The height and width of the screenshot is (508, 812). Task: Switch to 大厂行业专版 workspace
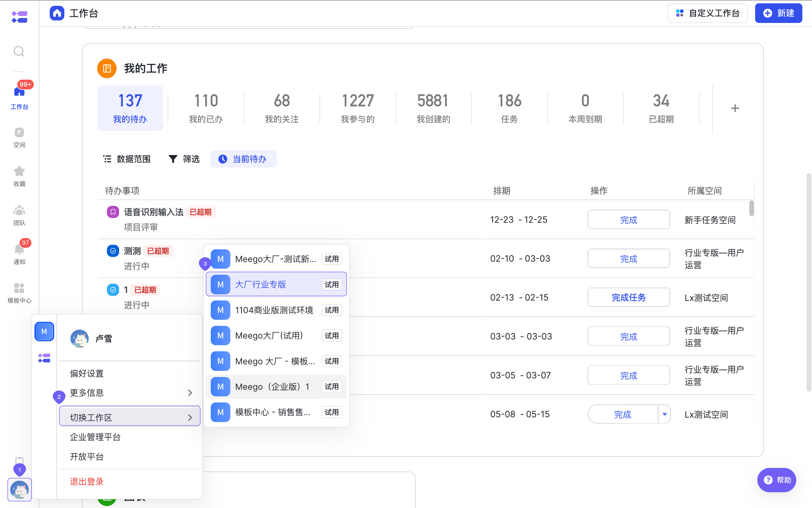(276, 284)
